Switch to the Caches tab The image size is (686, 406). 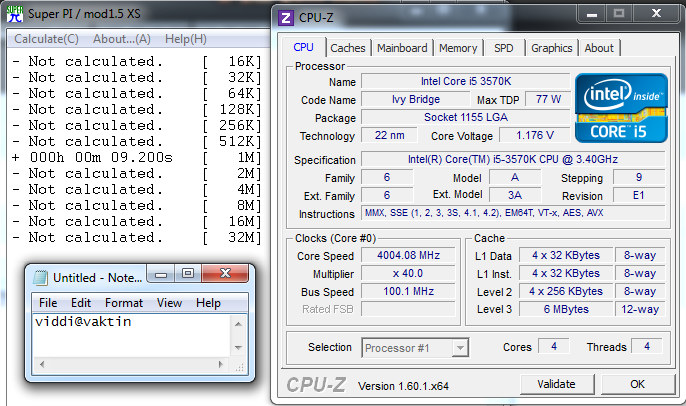[347, 48]
